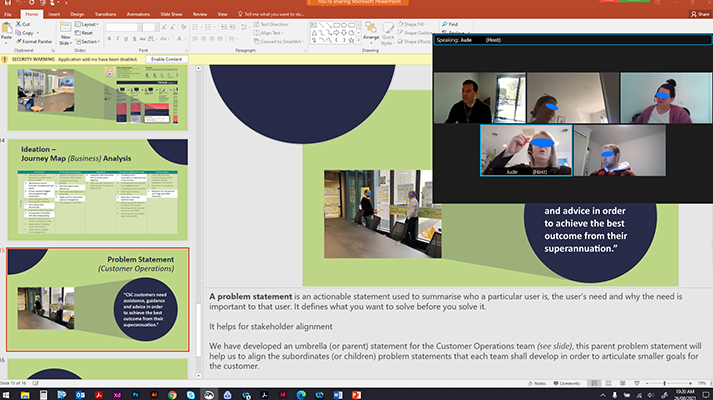Switch to Normal view in status bar
713x400 pixels.
coord(594,384)
